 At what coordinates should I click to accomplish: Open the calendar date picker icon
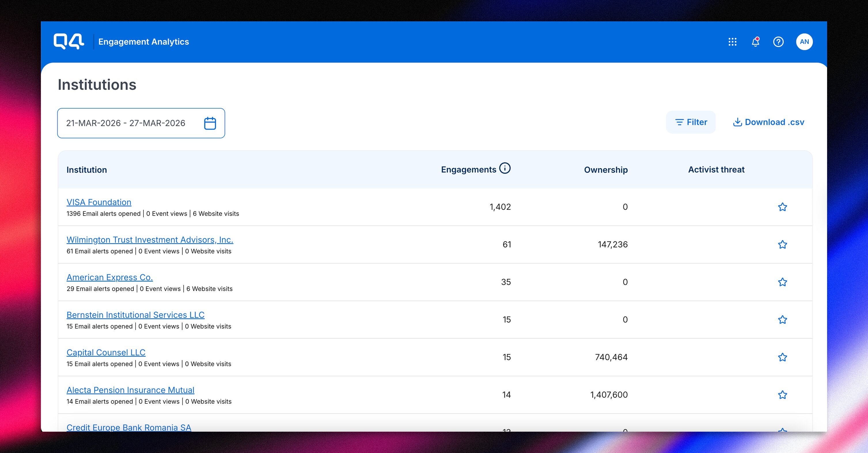point(210,123)
